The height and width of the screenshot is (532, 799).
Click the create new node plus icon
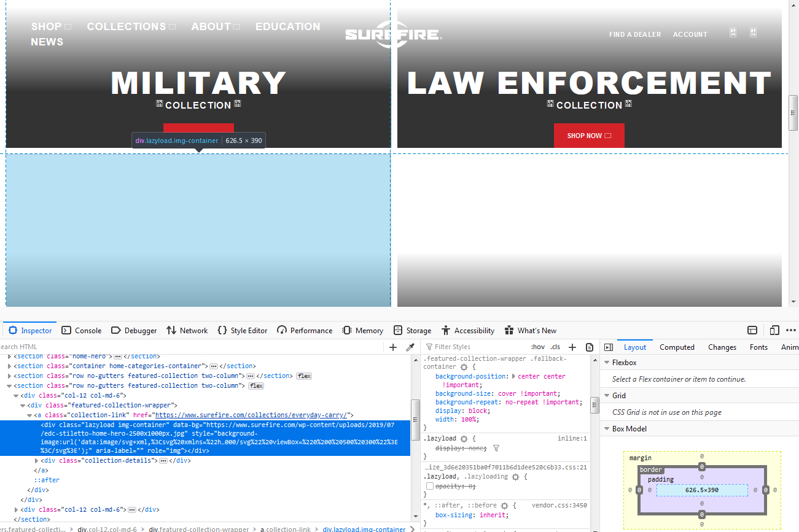click(393, 347)
